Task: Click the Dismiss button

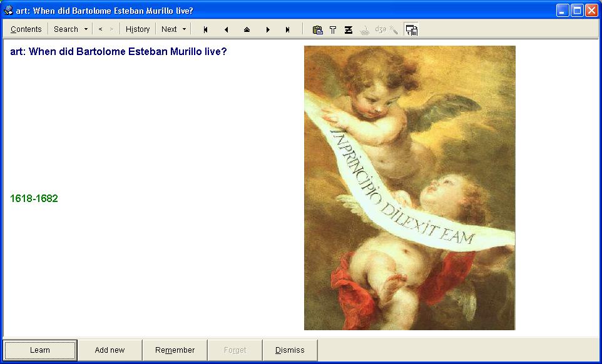Action: coord(290,350)
